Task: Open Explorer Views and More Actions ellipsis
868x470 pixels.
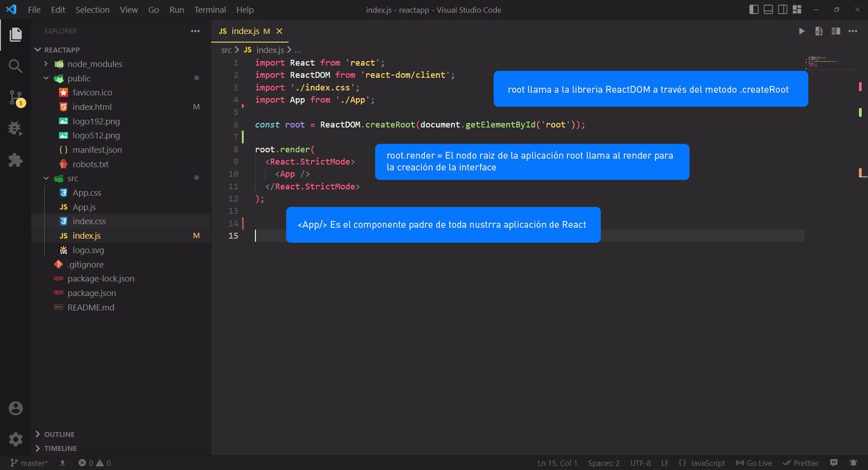Action: (x=195, y=31)
